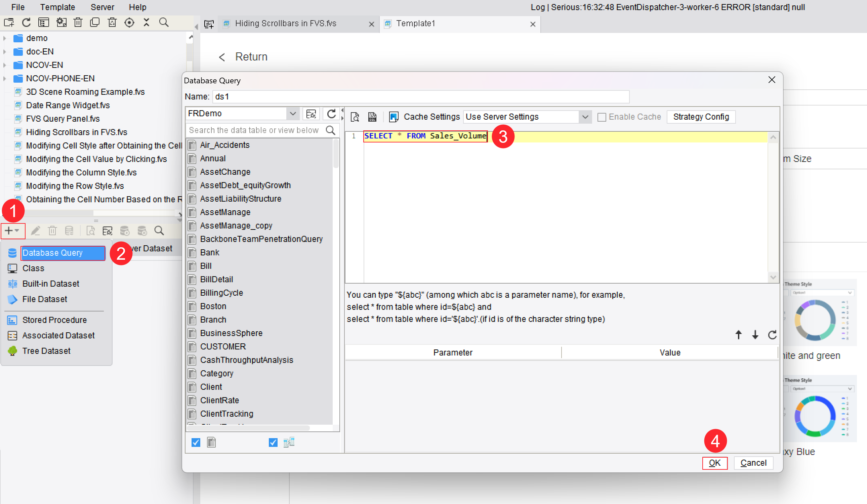Click the table search magnifier icon
This screenshot has width=867, height=504.
(330, 130)
